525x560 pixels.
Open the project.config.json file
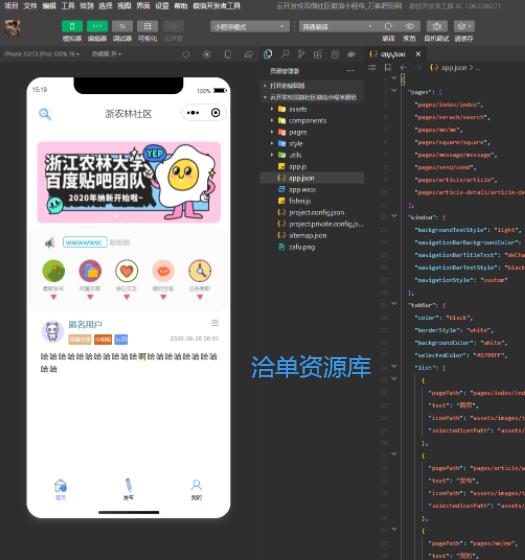coord(316,212)
